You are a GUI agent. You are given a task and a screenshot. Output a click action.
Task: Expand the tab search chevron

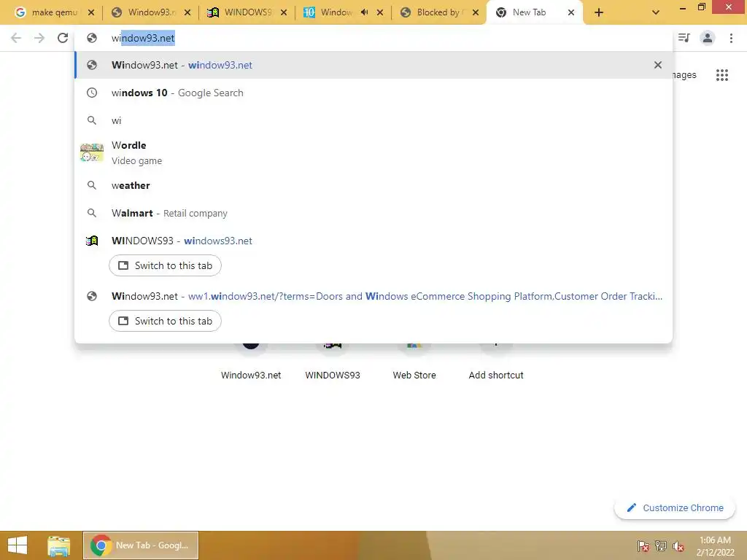(656, 12)
